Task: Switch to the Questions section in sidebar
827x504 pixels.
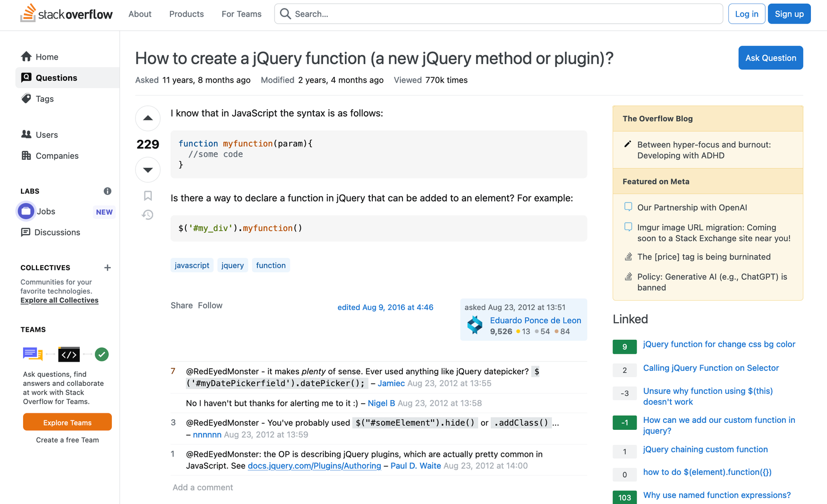Action: [x=57, y=78]
